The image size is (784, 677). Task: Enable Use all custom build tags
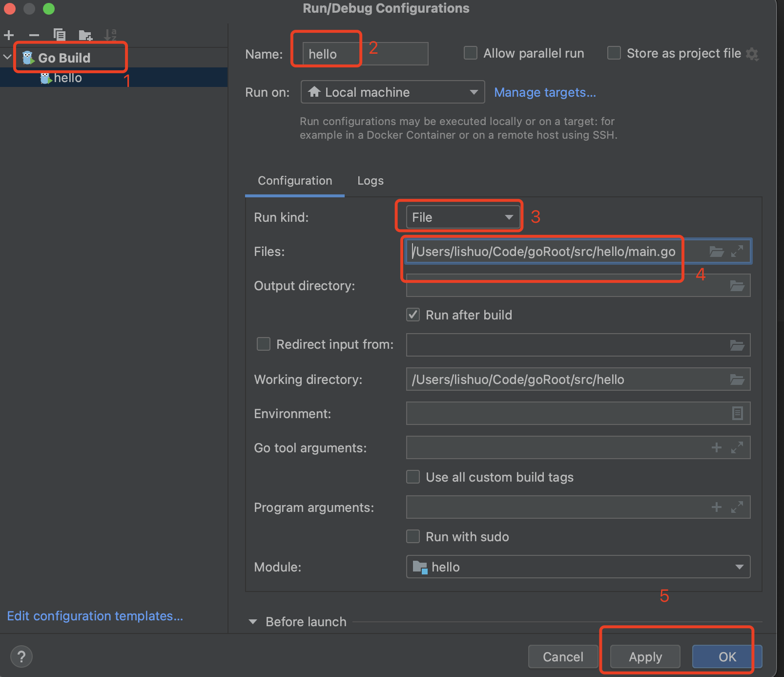[x=413, y=477]
